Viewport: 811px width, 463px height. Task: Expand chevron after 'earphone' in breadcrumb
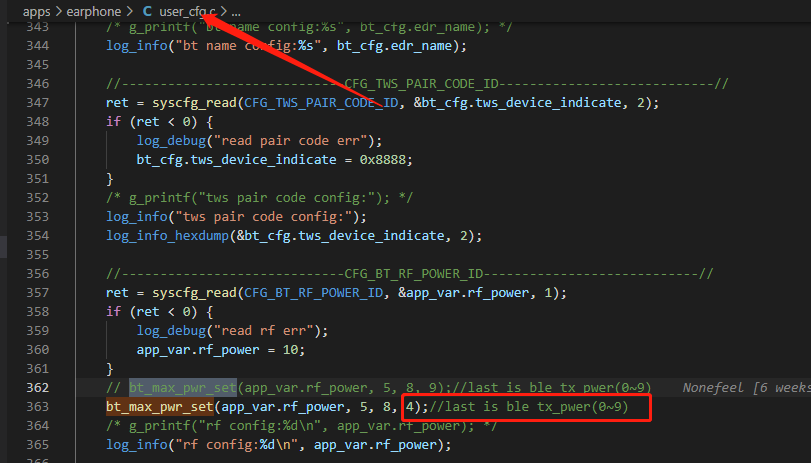point(129,11)
